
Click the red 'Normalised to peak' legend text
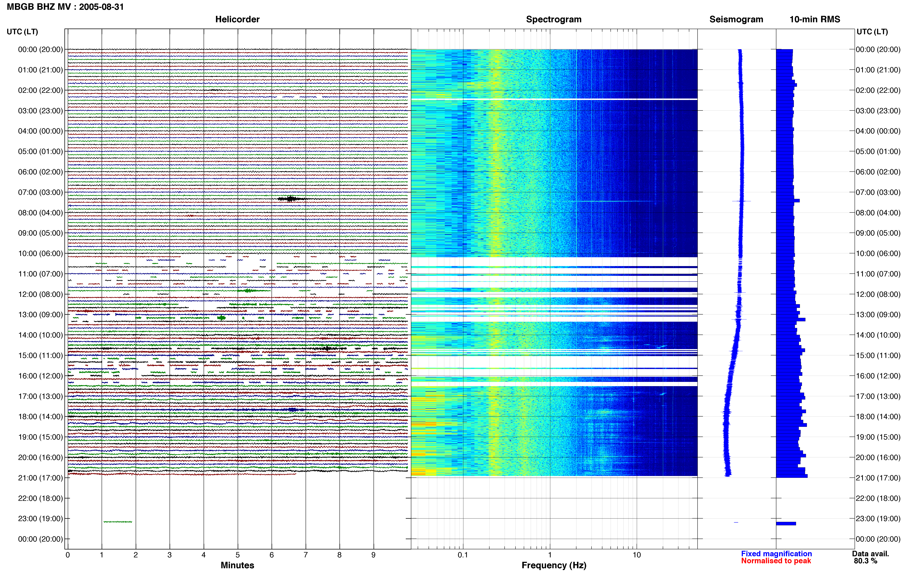click(776, 561)
